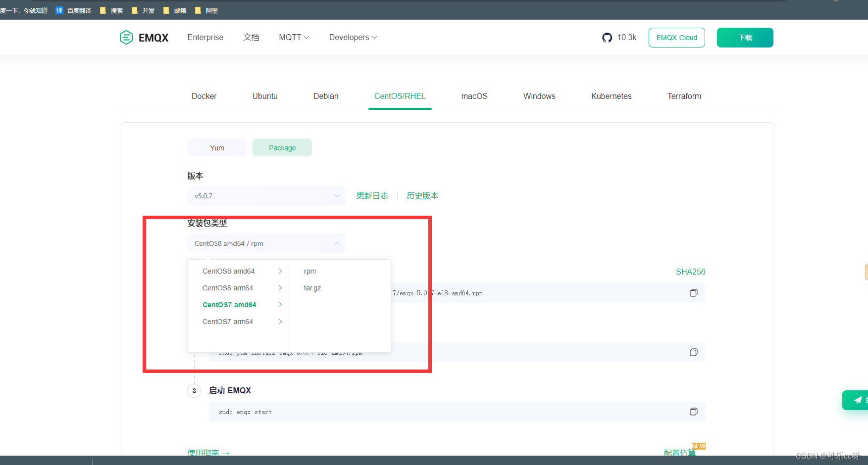The height and width of the screenshot is (465, 868).
Task: Open the 阿里 bookmark folder
Action: [206, 10]
